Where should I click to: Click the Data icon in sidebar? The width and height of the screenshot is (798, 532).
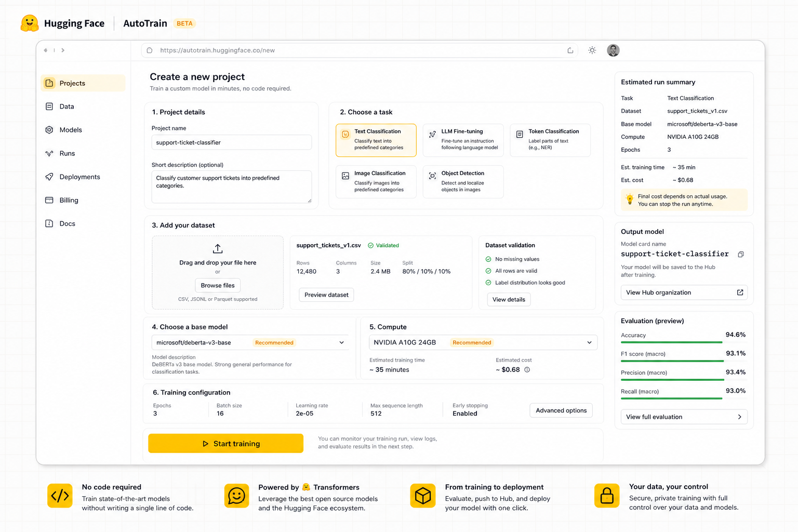[x=49, y=107]
